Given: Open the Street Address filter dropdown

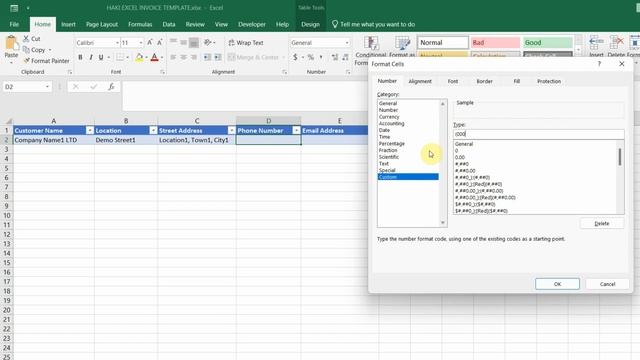Looking at the screenshot, I should (231, 130).
